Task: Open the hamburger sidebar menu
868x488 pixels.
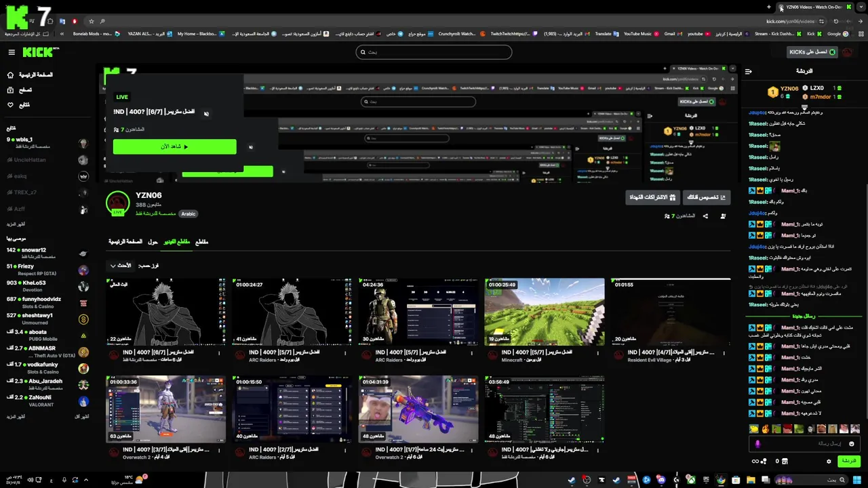Action: click(x=12, y=52)
